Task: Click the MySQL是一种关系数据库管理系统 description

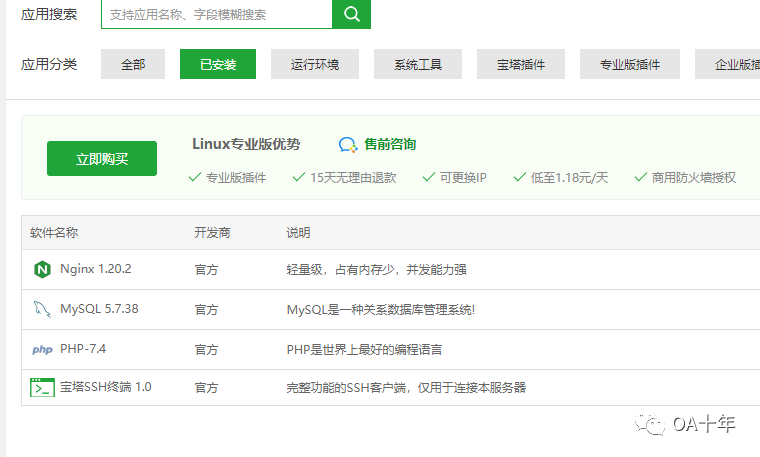Action: (x=381, y=310)
